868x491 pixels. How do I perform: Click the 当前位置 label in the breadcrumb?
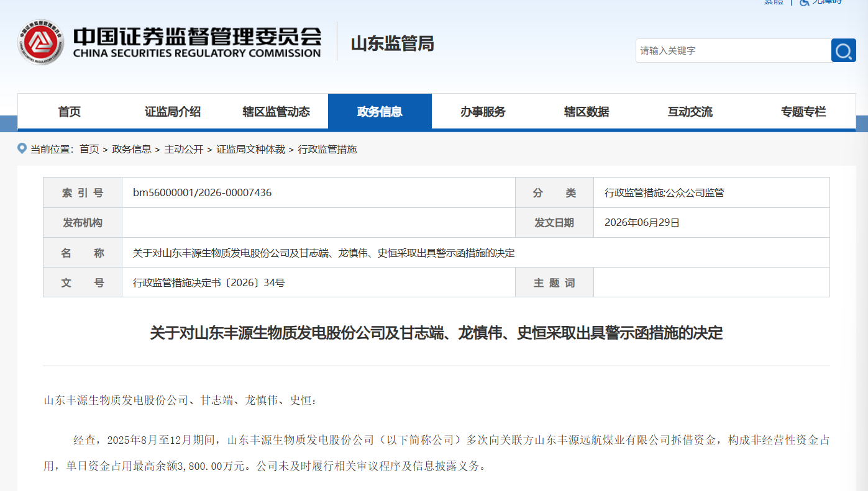[x=52, y=149]
